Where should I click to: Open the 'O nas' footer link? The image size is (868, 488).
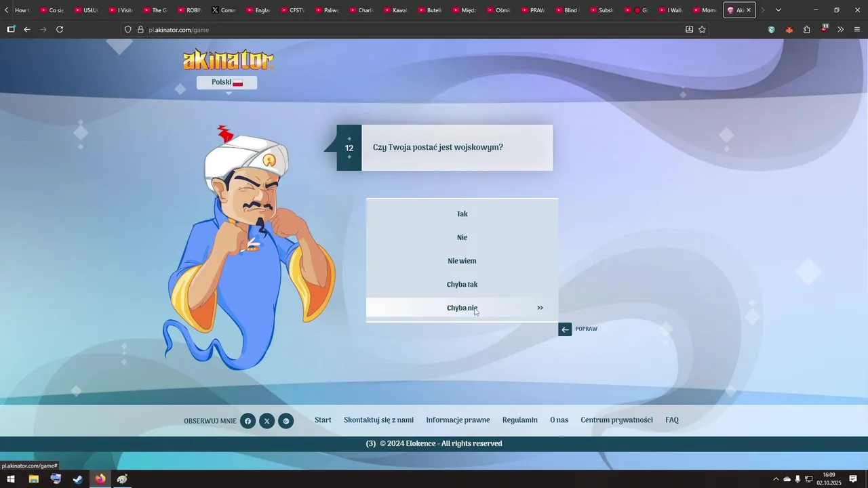[559, 420]
